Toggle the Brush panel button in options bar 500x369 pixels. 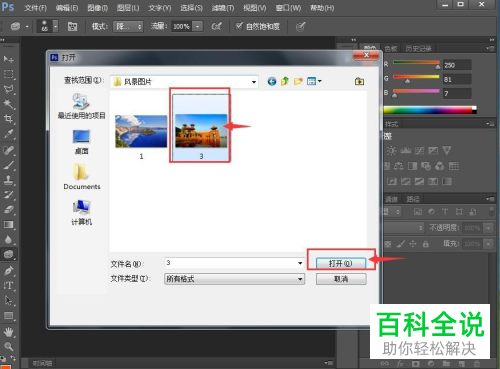(72, 26)
